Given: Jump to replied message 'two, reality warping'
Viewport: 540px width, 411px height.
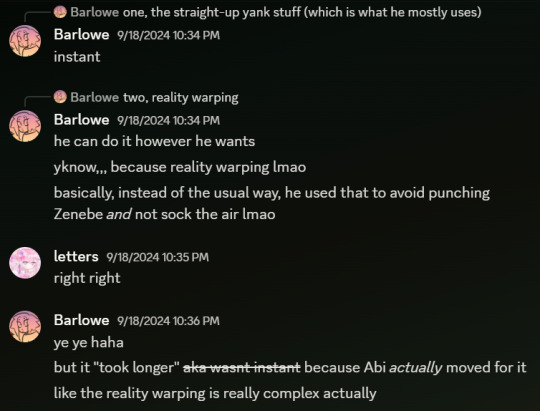Looking at the screenshot, I should (x=180, y=97).
